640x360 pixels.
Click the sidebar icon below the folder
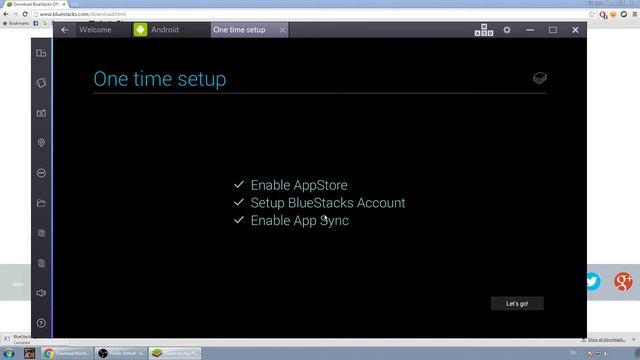pos(41,233)
